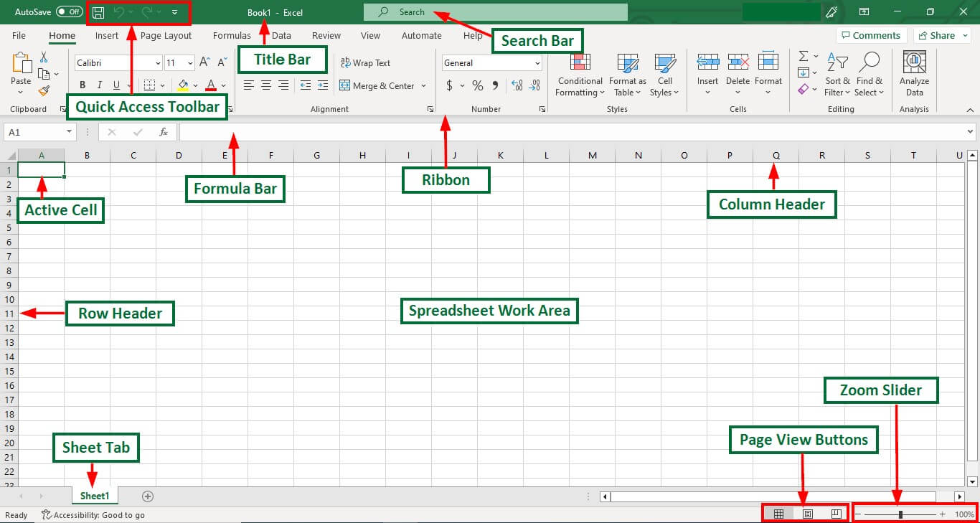Click the AutoSum icon
This screenshot has width=980, height=523.
804,57
